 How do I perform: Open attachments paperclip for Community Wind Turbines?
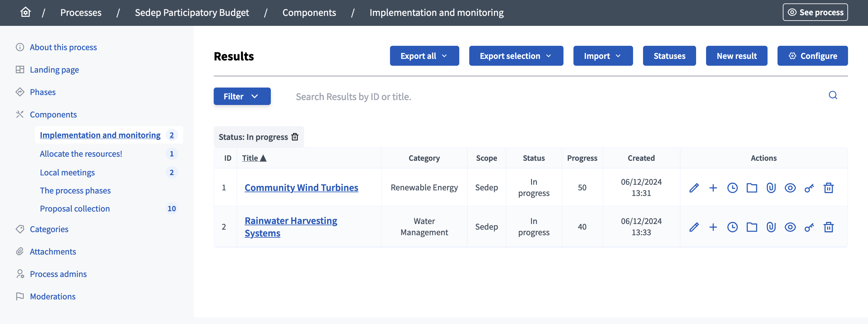coord(771,188)
